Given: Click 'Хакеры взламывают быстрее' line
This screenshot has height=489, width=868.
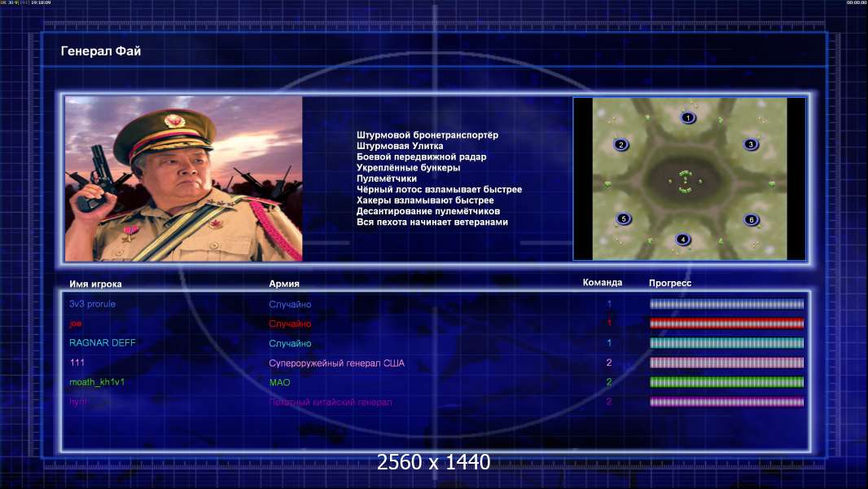Looking at the screenshot, I should pos(425,200).
